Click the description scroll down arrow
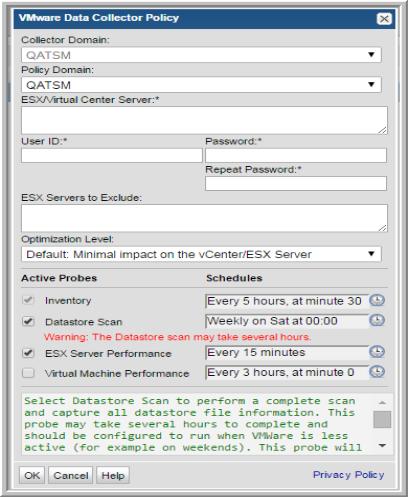Screen dimensions: 408x497 (382, 446)
